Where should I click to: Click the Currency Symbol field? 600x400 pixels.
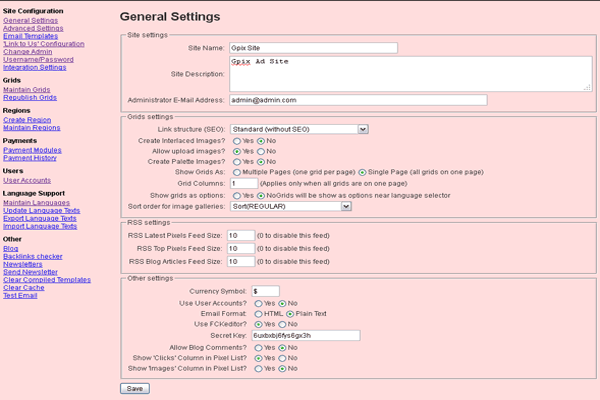pyautogui.click(x=265, y=291)
